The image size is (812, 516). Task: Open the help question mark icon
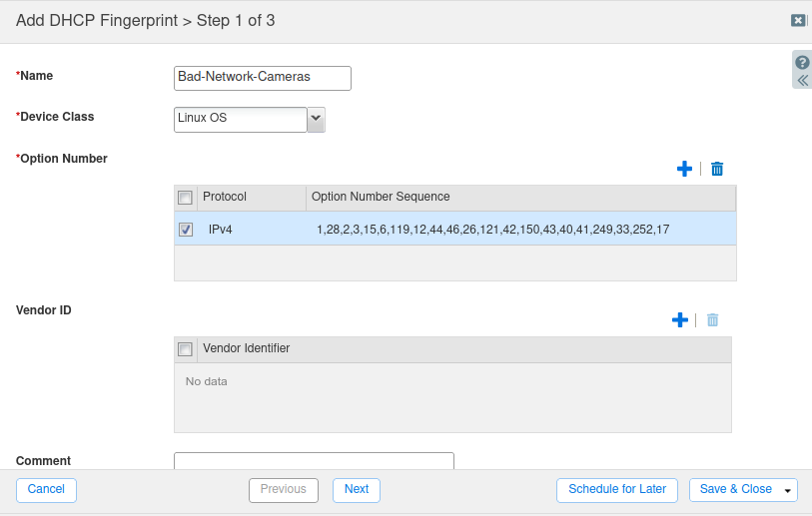(x=802, y=62)
